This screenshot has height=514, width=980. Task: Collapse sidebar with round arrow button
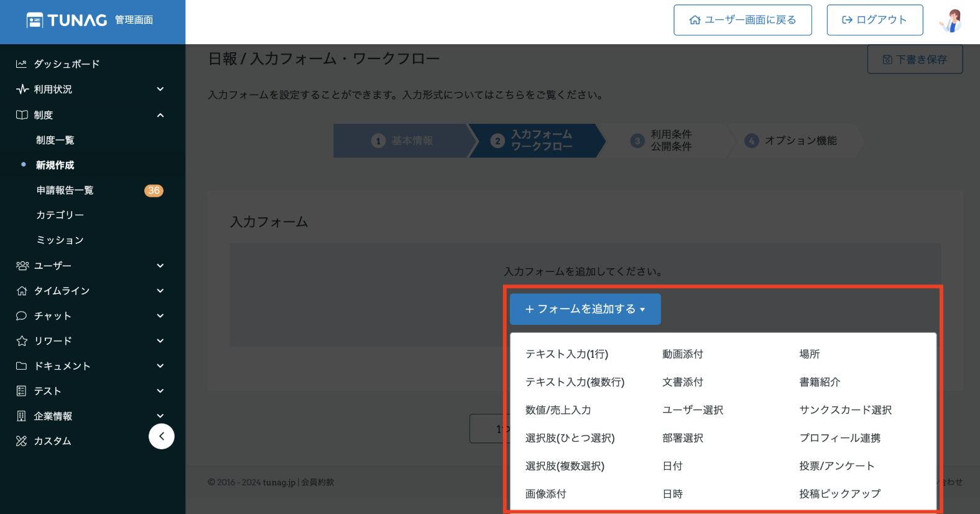point(162,436)
